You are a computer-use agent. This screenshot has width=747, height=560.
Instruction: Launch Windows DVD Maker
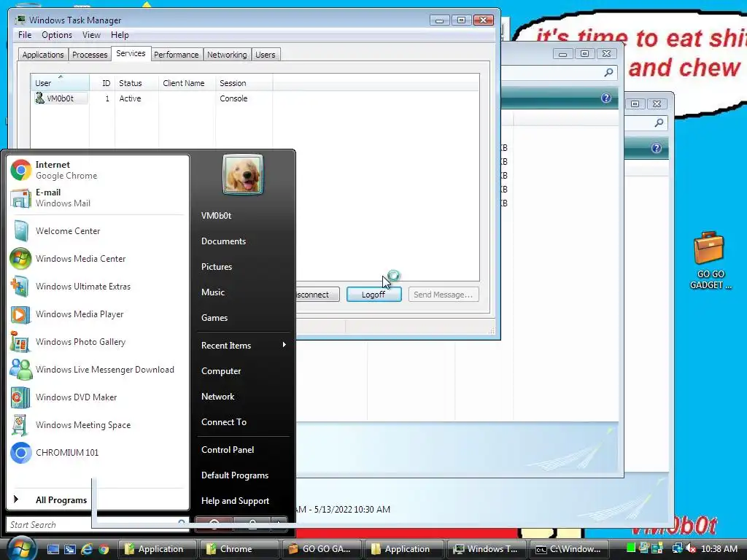click(98, 397)
